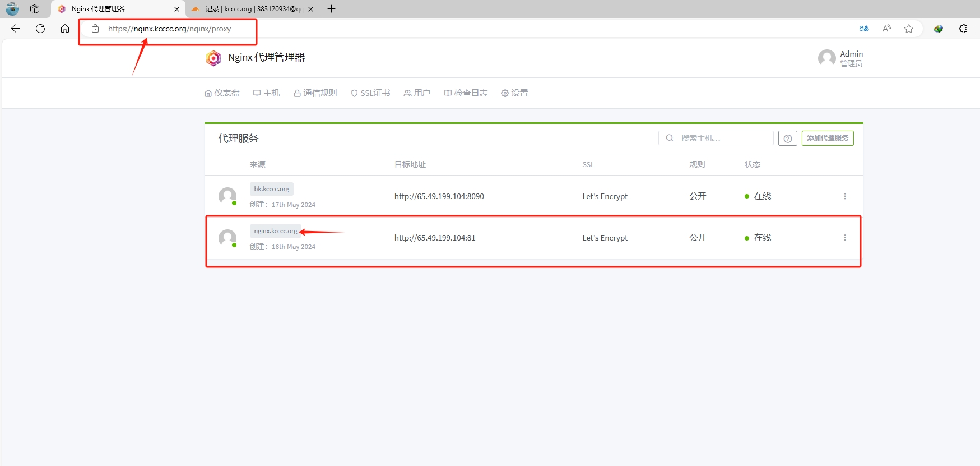View site info via the lock icon
The width and height of the screenshot is (980, 466).
(x=95, y=29)
